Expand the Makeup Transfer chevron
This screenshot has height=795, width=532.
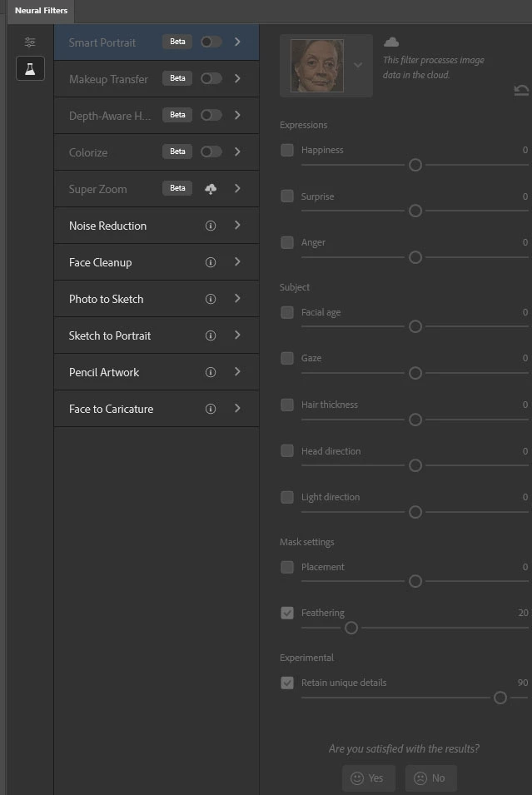pos(237,79)
